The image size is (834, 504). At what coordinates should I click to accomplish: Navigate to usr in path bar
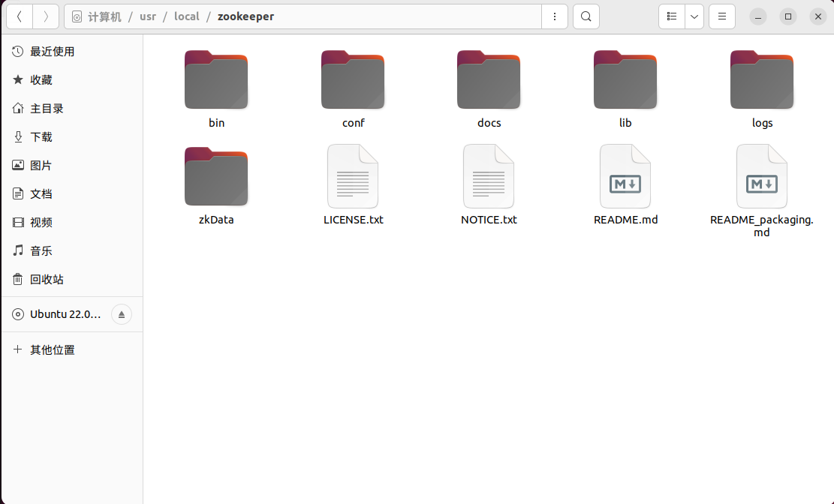tap(148, 16)
